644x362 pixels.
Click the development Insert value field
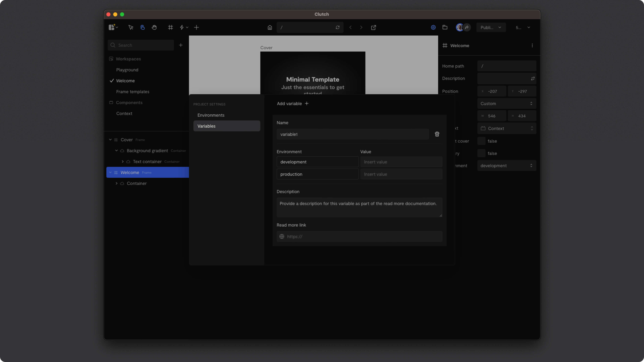pos(401,162)
